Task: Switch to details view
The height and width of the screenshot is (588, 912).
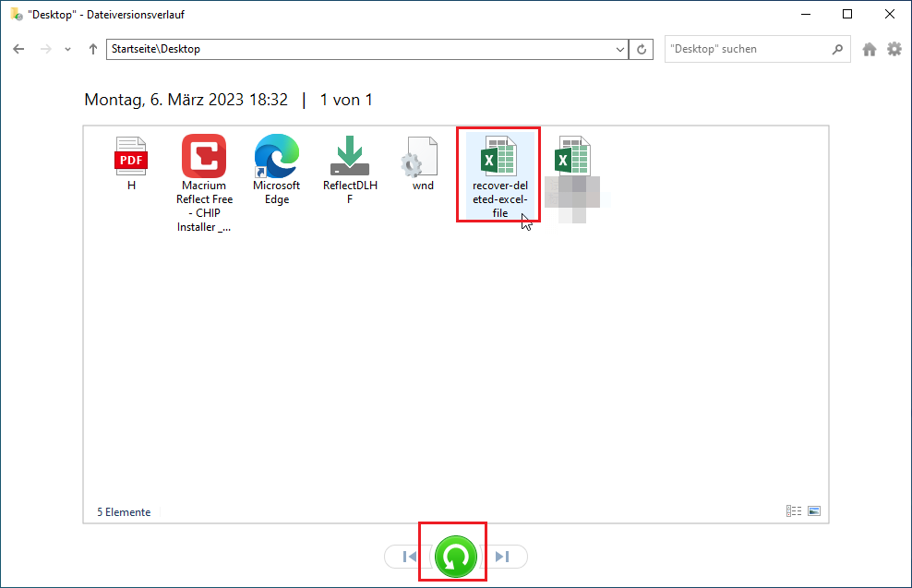Action: (793, 510)
